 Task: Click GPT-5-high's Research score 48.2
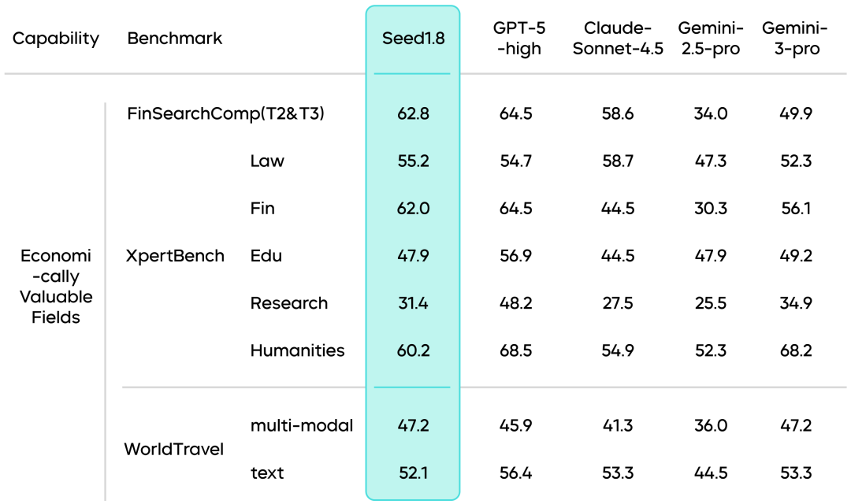pos(516,303)
